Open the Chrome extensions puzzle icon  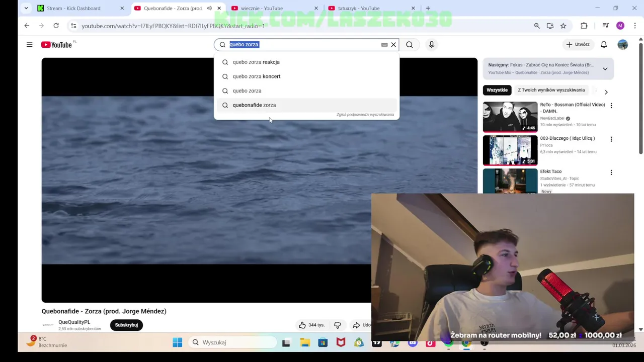(584, 26)
